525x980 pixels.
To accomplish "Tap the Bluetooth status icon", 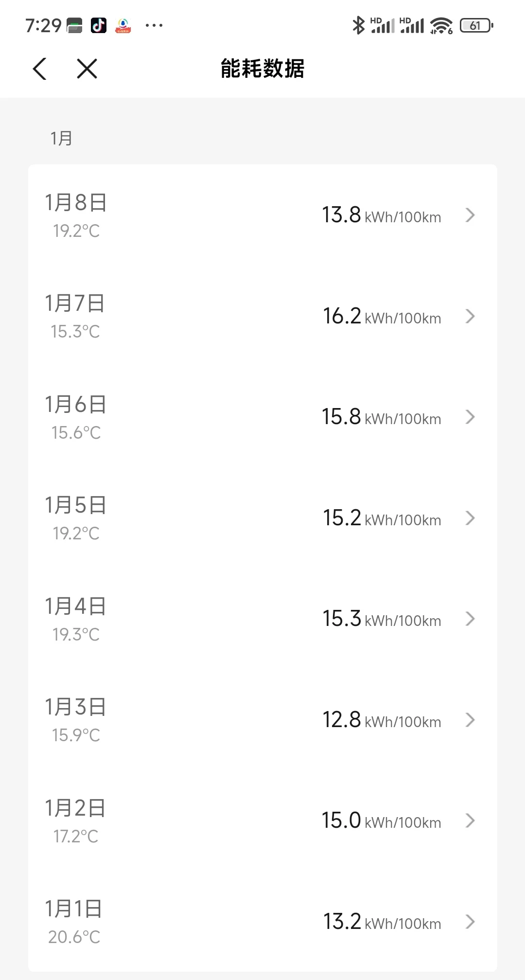I will [x=358, y=25].
